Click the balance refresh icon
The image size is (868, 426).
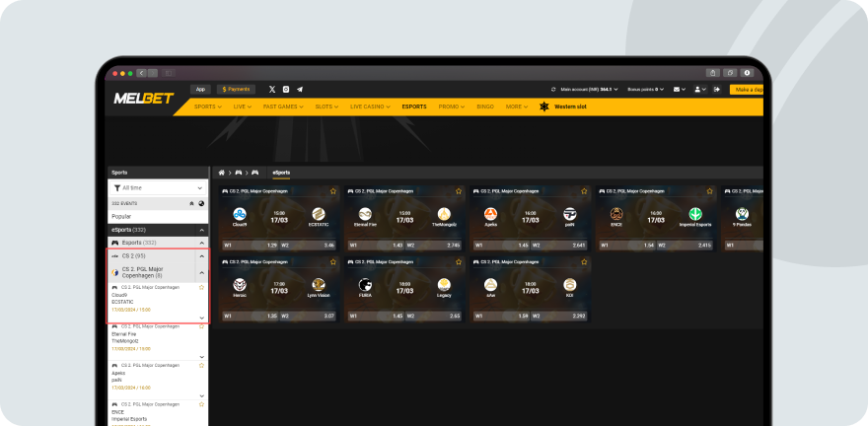point(553,89)
